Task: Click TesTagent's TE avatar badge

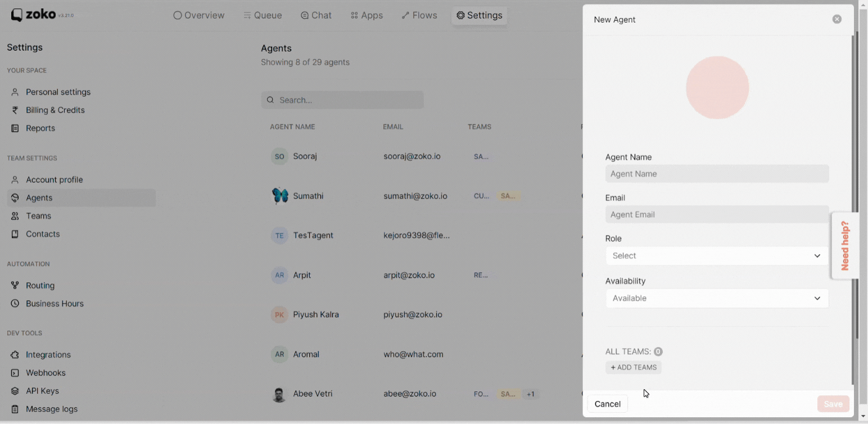Action: 279,236
